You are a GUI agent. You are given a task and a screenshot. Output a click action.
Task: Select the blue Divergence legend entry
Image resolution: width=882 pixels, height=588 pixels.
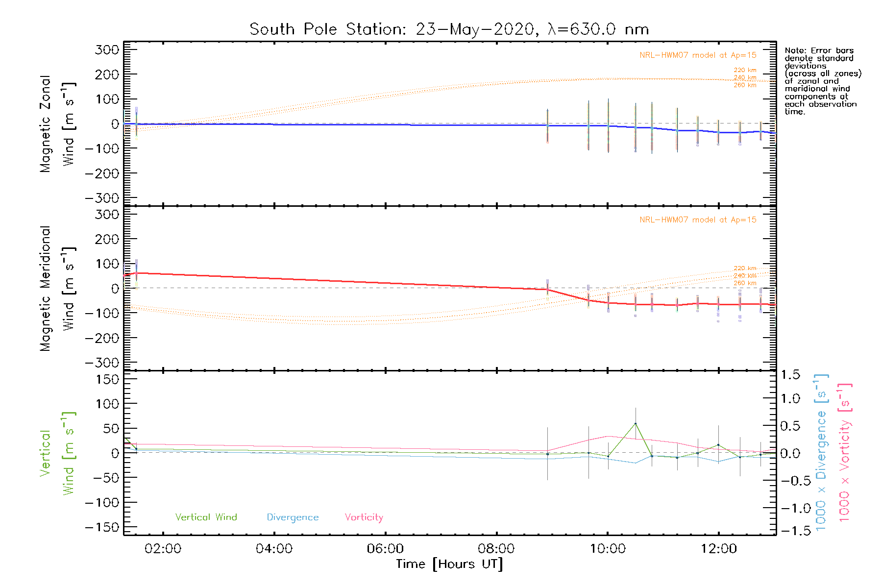[293, 517]
